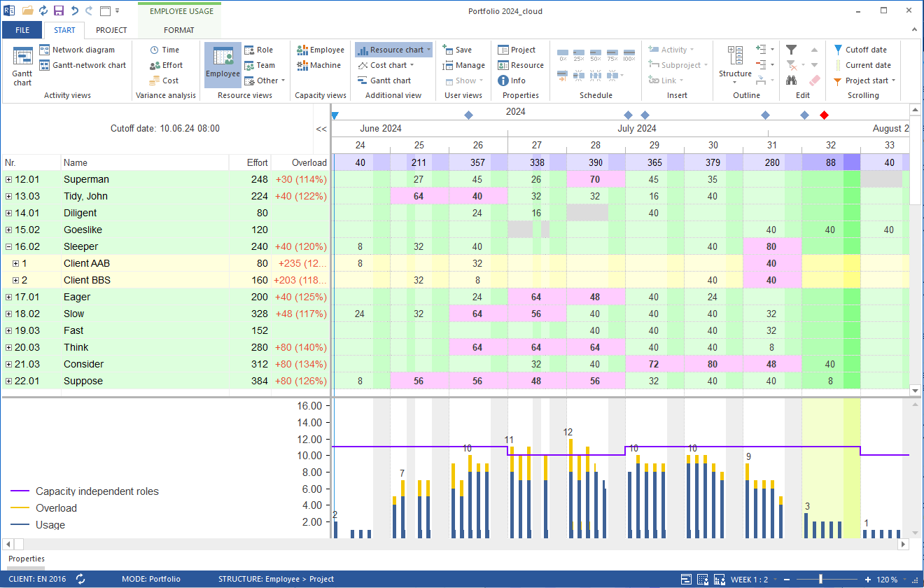Viewport: 924px width, 588px height.
Task: Show Gantt chart as additional view
Action: pos(384,80)
